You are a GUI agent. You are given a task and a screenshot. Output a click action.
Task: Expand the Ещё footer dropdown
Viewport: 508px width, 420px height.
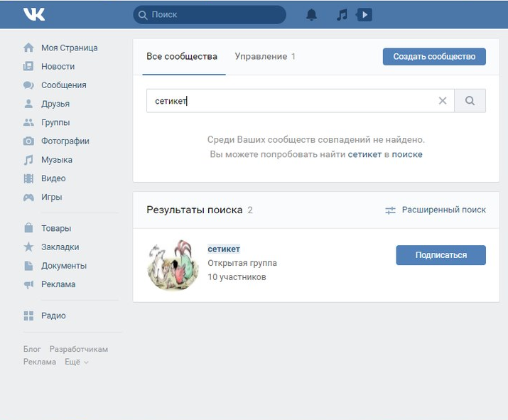coord(77,362)
